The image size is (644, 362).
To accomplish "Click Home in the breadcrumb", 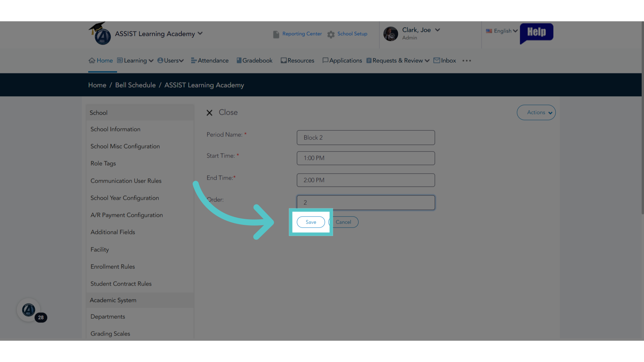I will (97, 85).
